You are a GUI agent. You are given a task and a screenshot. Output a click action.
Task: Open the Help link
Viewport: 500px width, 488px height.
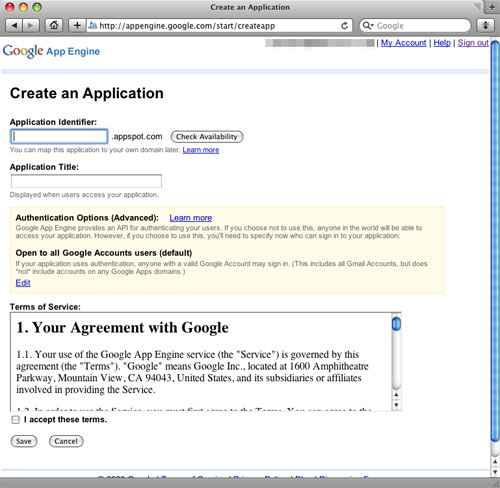[442, 43]
